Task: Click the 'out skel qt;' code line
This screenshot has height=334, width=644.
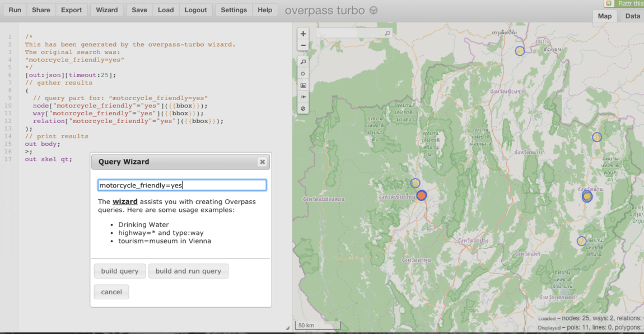Action: 49,159
